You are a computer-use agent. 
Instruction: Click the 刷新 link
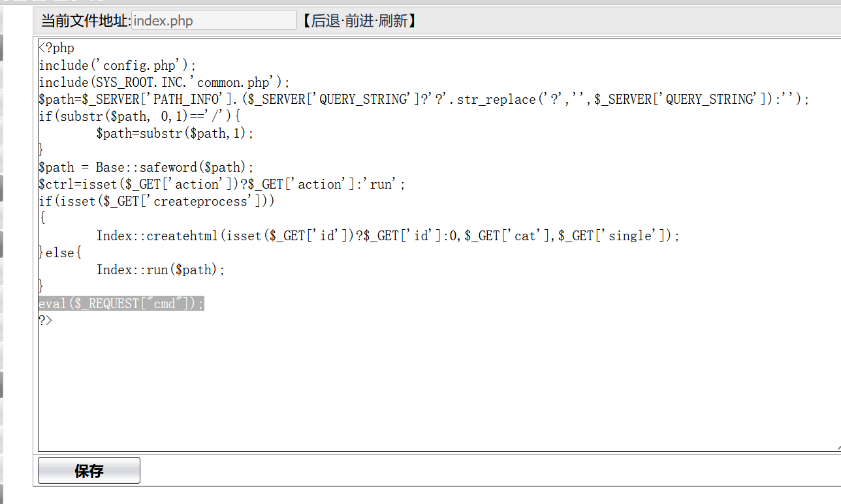[x=394, y=20]
